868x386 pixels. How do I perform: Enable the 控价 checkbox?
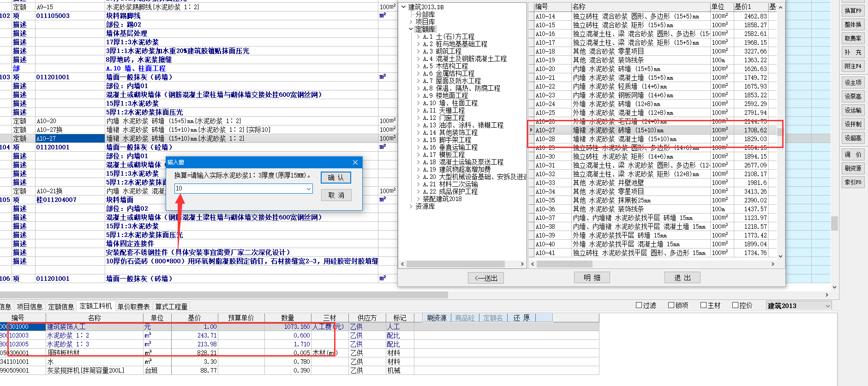(x=736, y=305)
